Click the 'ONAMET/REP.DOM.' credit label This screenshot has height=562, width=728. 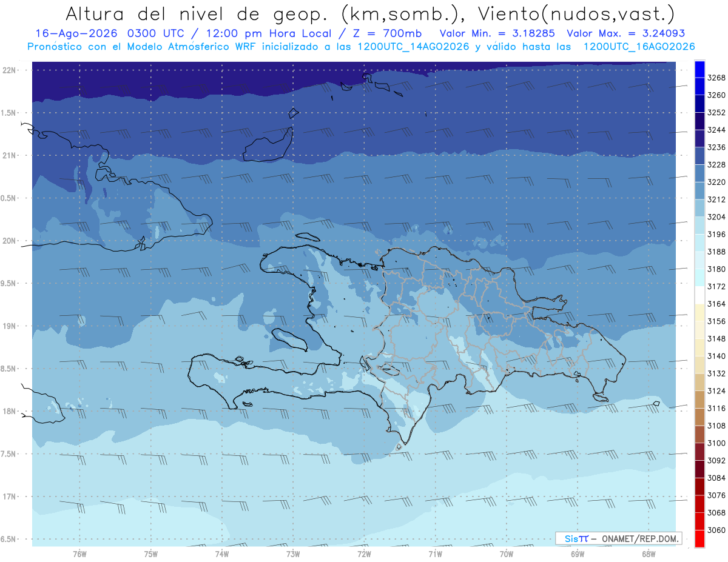point(639,538)
